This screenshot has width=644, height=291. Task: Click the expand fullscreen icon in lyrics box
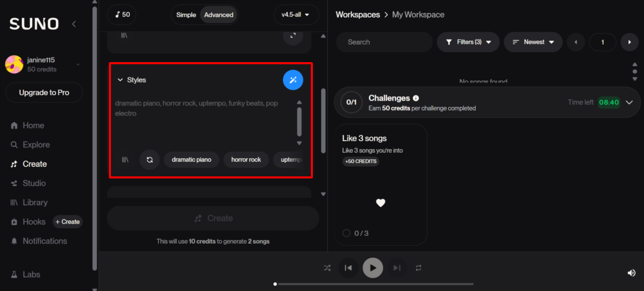click(x=293, y=35)
